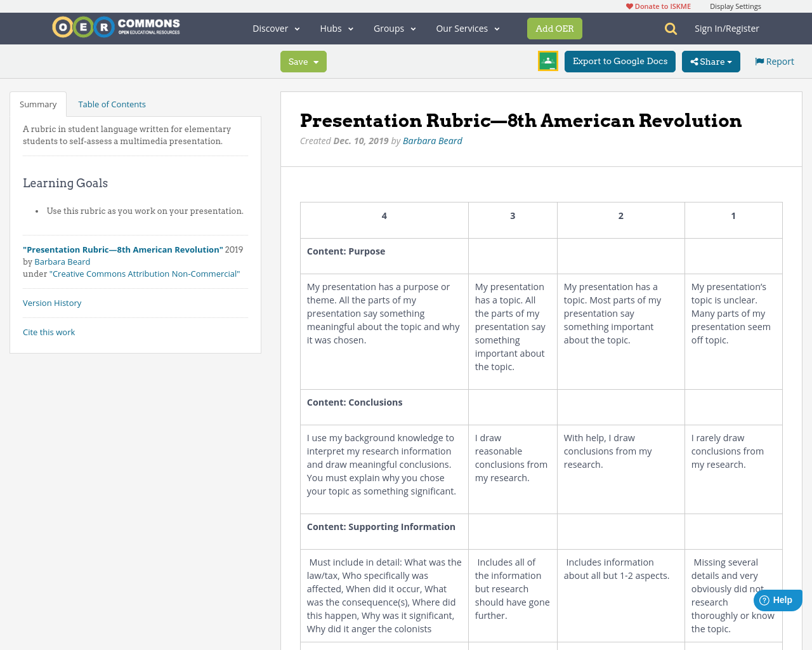
Task: Switch to the Table of Contents tab
Action: pyautogui.click(x=112, y=103)
